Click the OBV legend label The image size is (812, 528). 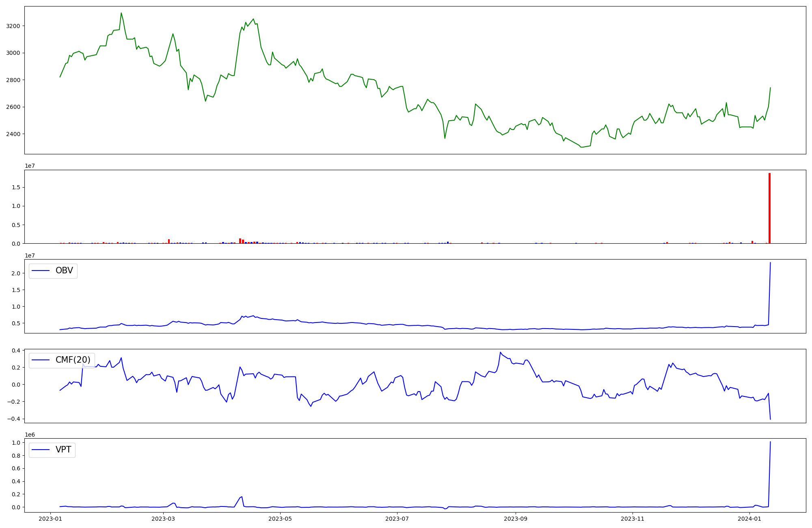pyautogui.click(x=64, y=270)
